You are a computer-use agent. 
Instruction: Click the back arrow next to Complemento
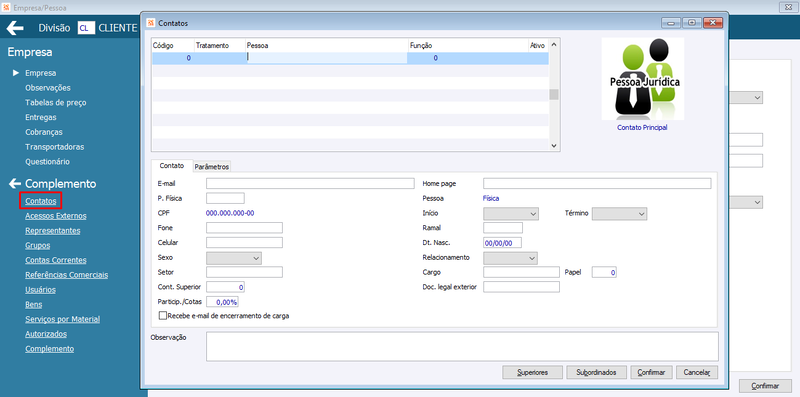coord(15,184)
